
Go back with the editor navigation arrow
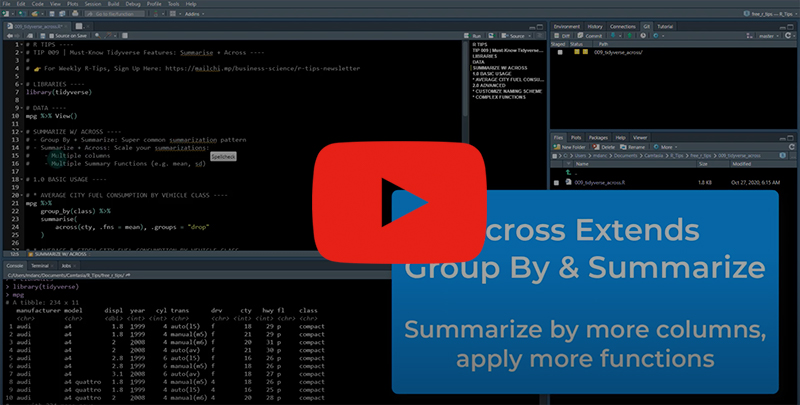pyautogui.click(x=10, y=36)
